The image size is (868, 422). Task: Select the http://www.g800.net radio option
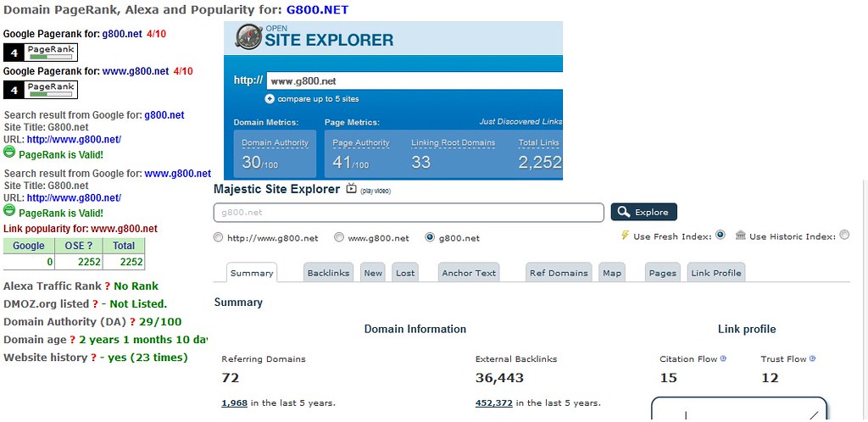coord(218,237)
